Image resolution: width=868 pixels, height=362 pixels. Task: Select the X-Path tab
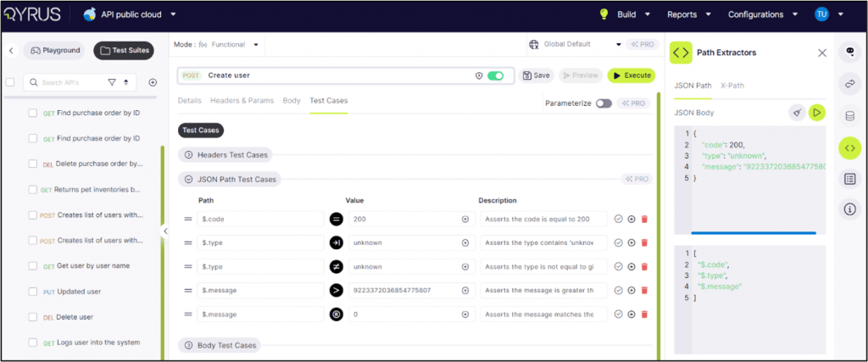(x=732, y=86)
